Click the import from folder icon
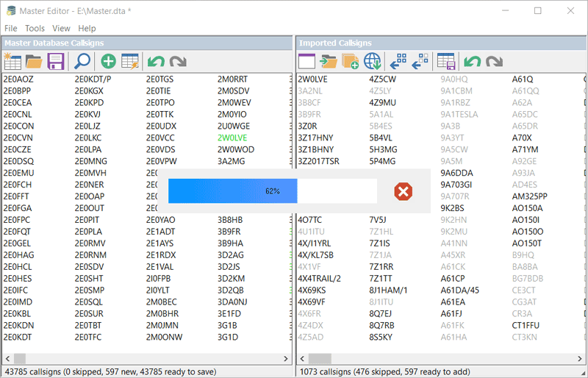This screenshot has height=378, width=588. point(329,62)
